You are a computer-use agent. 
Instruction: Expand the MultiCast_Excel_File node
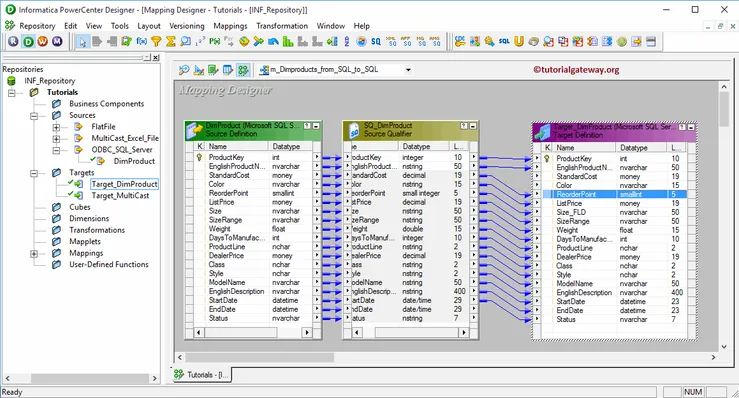[x=57, y=139]
